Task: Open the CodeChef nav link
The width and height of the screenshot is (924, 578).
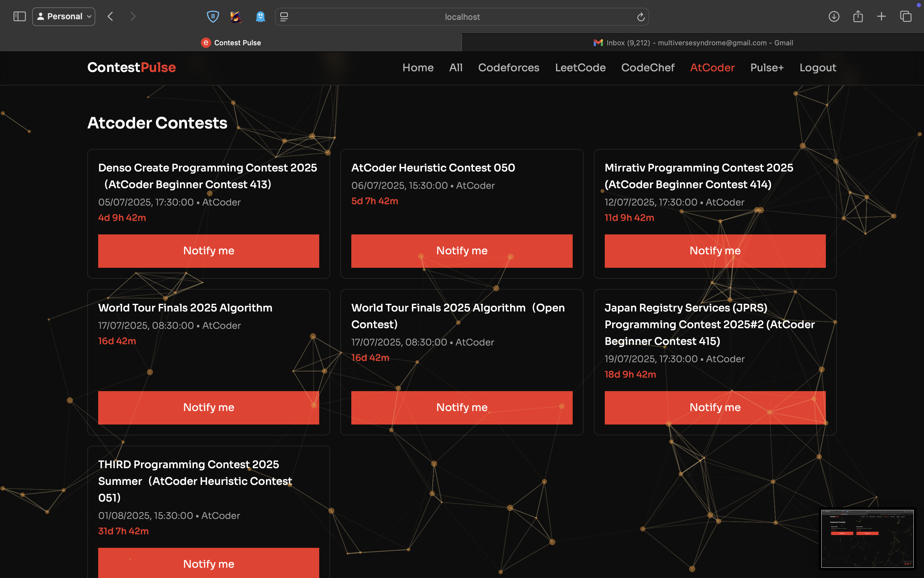Action: click(x=648, y=68)
